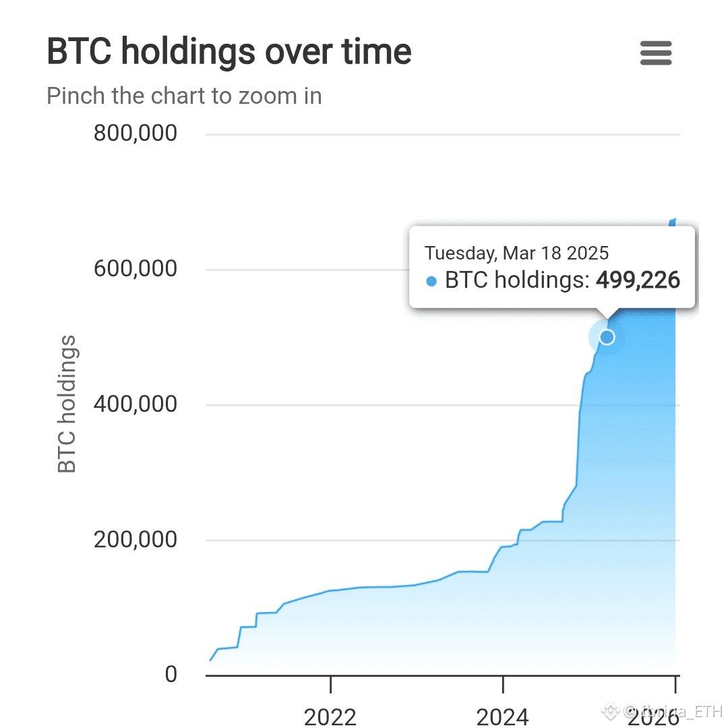Select the 200,000 y-axis label

click(x=135, y=539)
